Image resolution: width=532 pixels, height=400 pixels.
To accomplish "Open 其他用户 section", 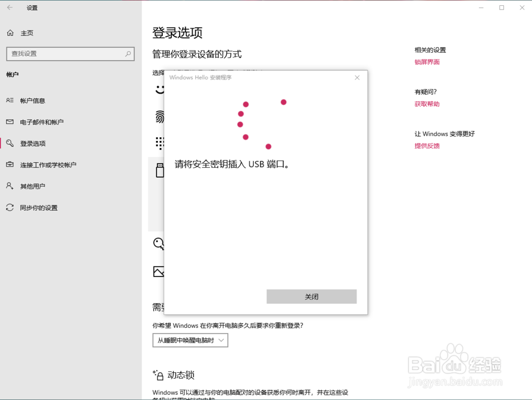I will pos(32,186).
